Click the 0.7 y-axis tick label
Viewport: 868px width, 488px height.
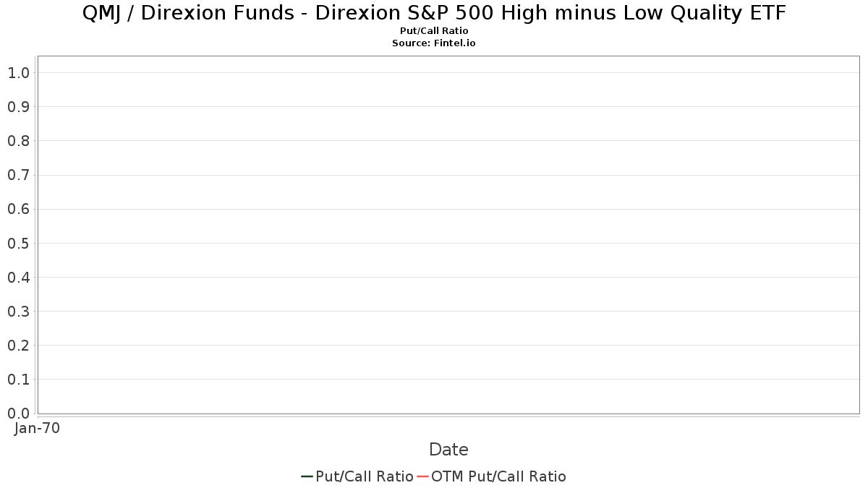(18, 175)
